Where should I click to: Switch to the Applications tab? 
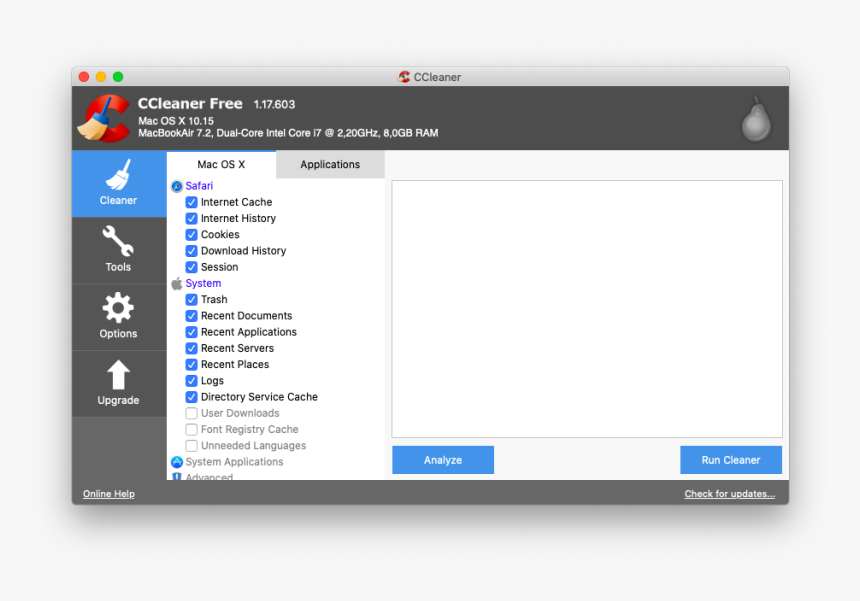(x=330, y=165)
